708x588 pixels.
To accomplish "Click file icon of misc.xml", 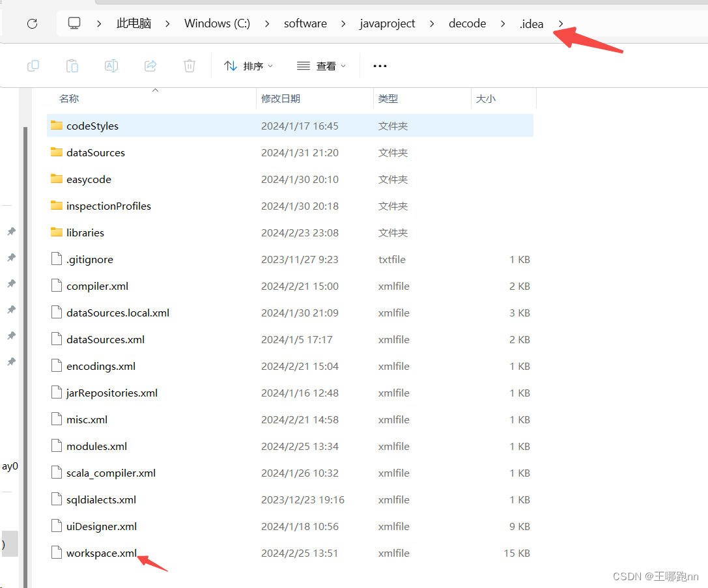I will [57, 419].
